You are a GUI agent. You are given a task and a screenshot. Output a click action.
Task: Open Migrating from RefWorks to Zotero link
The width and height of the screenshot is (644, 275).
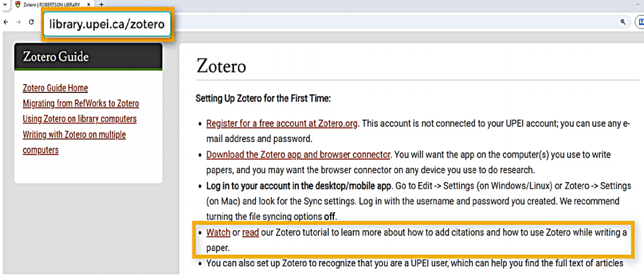80,104
